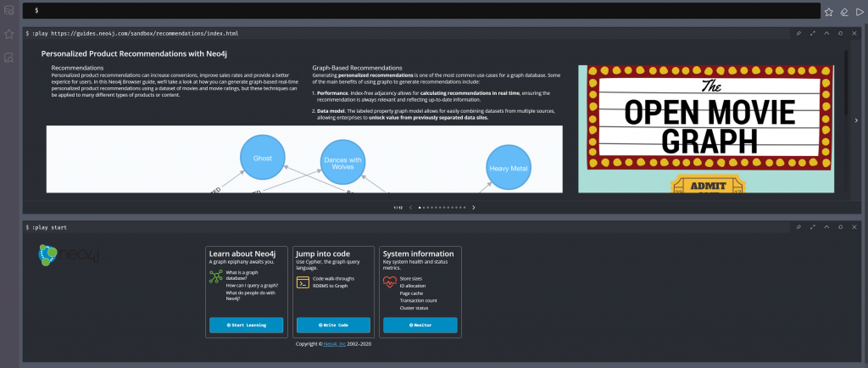Click the graph nodes icon under Learn about Neo4j

pyautogui.click(x=215, y=276)
